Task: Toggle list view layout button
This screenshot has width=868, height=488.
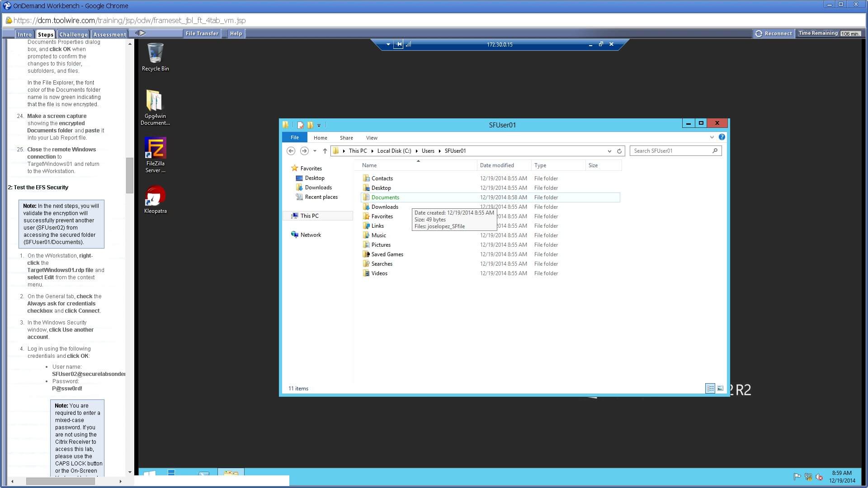Action: [710, 388]
